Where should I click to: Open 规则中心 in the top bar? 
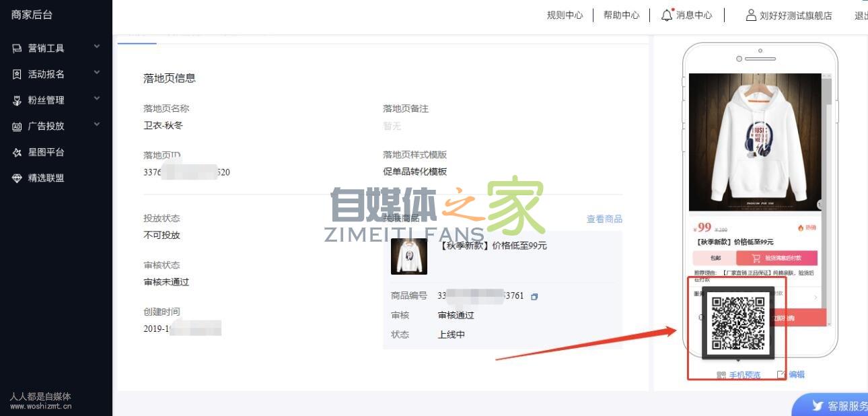565,15
